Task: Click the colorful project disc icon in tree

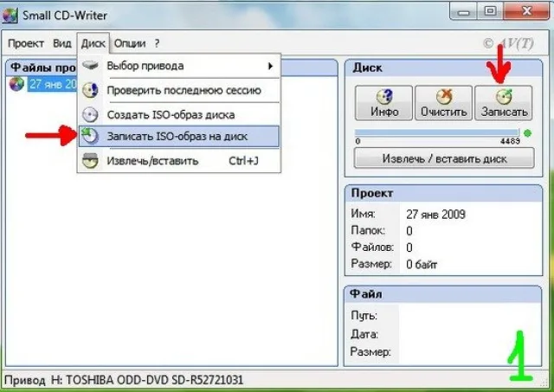Action: pos(16,84)
